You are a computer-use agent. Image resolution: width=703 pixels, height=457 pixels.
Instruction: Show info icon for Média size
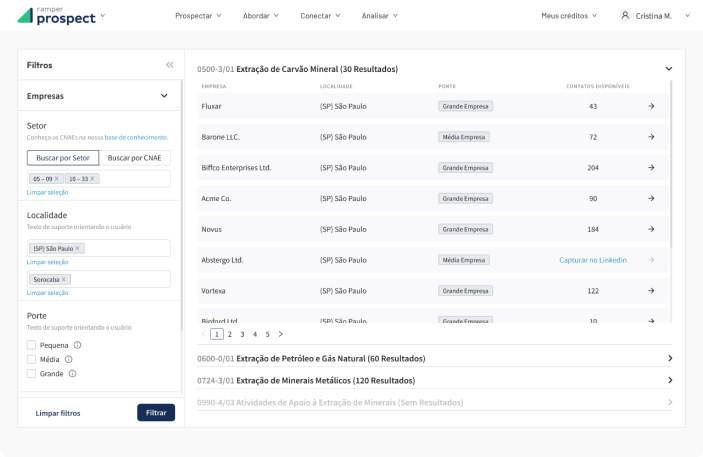tap(69, 359)
